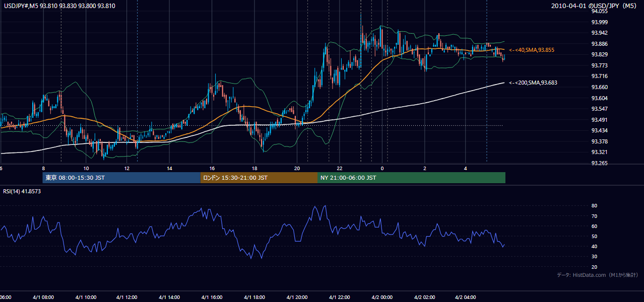
Task: Click price scale value 93.321
Action: [x=600, y=152]
